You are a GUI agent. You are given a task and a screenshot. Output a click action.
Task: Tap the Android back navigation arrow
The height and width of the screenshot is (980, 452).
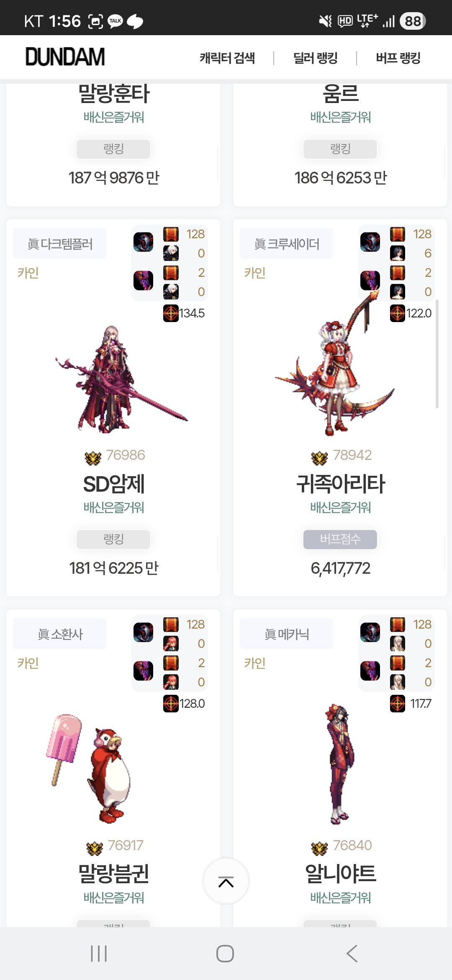click(352, 954)
